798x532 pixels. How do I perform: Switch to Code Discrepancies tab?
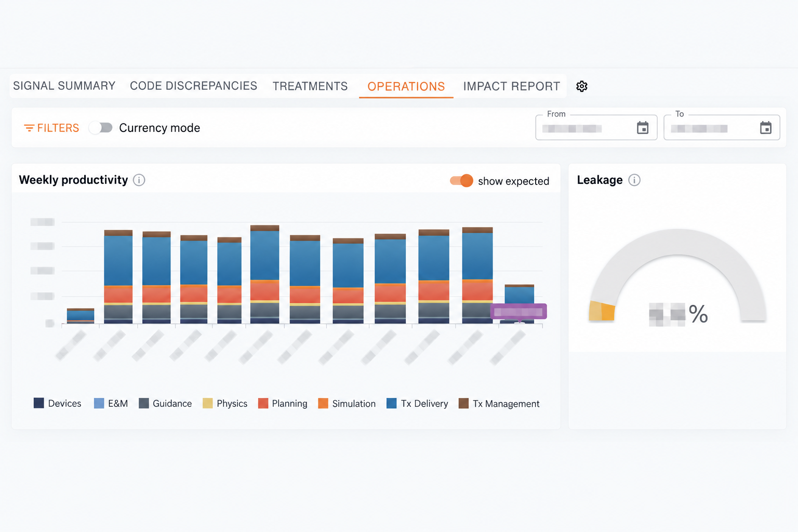[194, 86]
